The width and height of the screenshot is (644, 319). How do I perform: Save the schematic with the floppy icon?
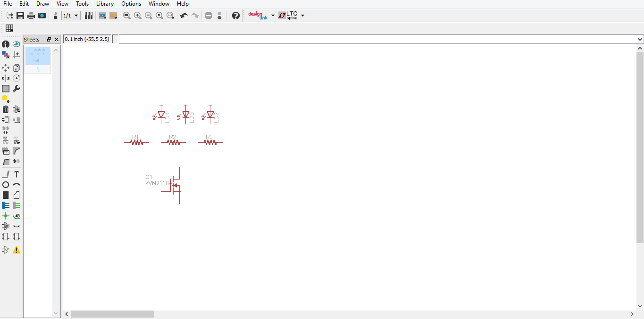click(x=20, y=16)
